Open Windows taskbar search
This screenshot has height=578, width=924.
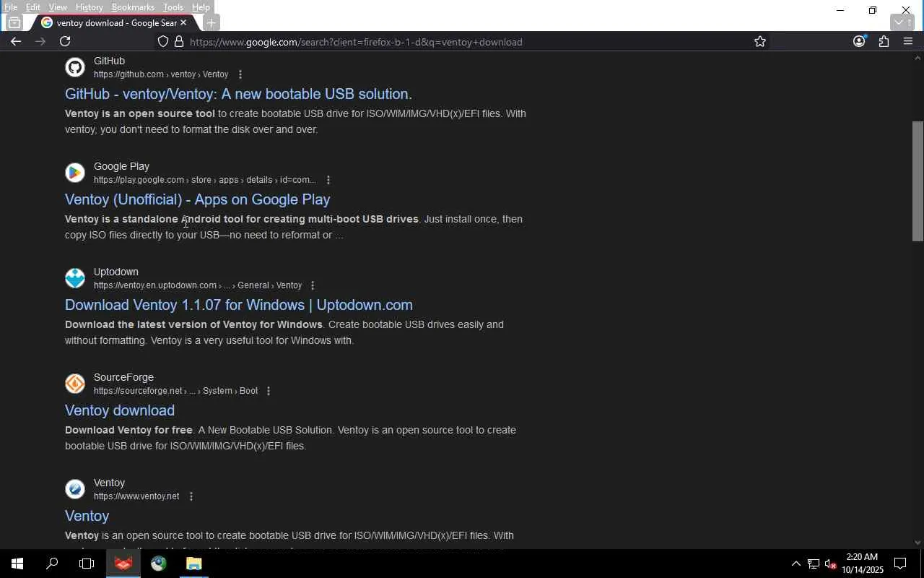point(52,564)
